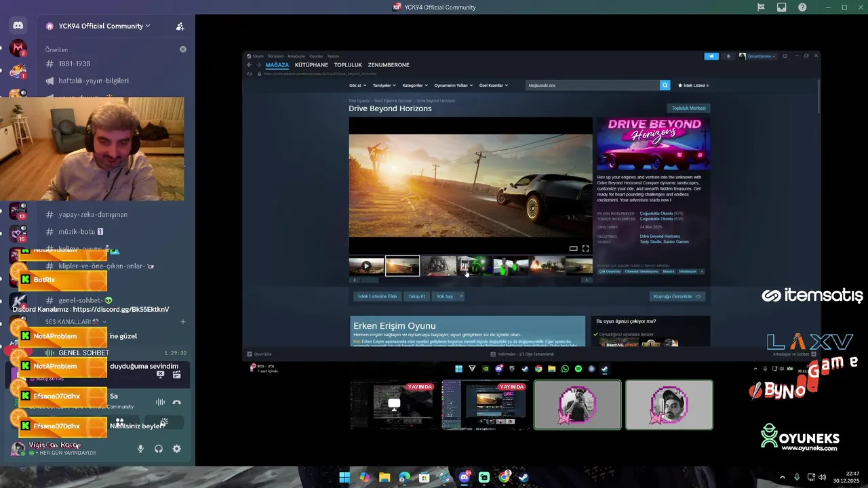Open Discord help question mark icon

[803, 7]
